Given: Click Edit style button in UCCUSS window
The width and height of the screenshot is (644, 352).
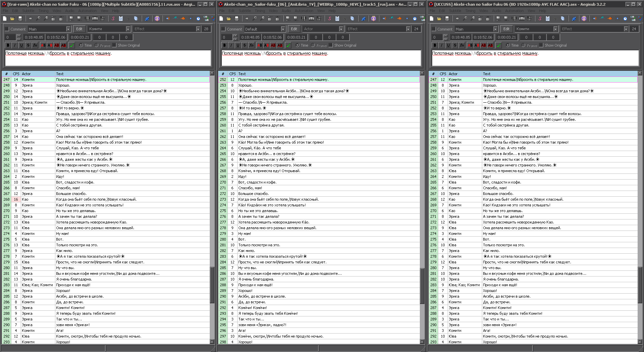Looking at the screenshot, I should coord(506,29).
